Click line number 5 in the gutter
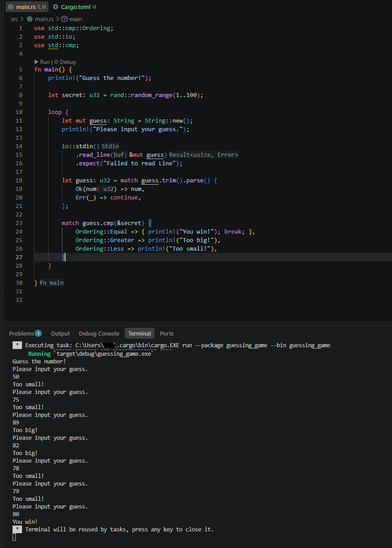Image resolution: width=392 pixels, height=548 pixels. coord(21,70)
